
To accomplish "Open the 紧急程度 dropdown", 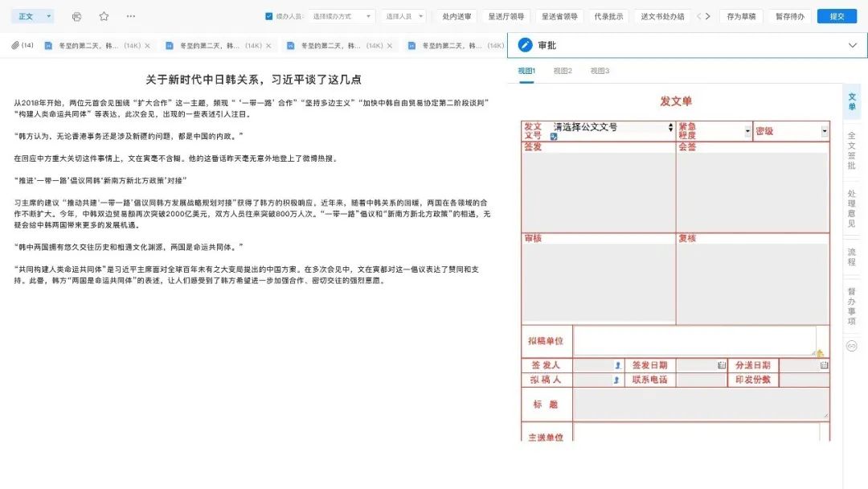I will (747, 131).
